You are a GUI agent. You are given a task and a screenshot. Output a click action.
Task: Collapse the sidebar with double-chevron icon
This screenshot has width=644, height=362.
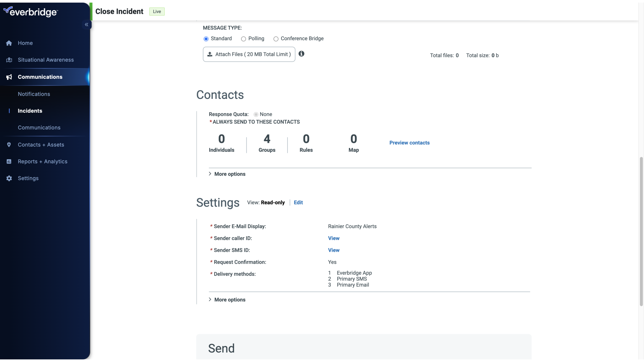pos(87,24)
